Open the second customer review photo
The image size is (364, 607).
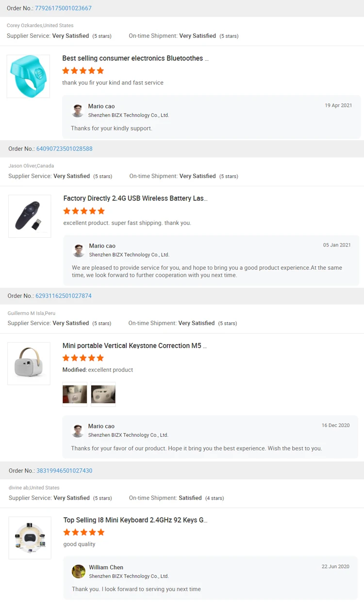point(103,394)
